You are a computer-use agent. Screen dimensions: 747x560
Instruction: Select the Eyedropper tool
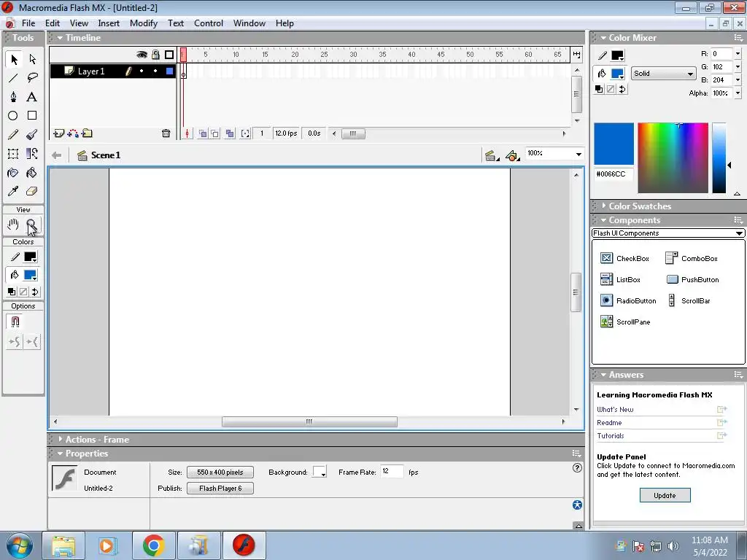pos(13,192)
